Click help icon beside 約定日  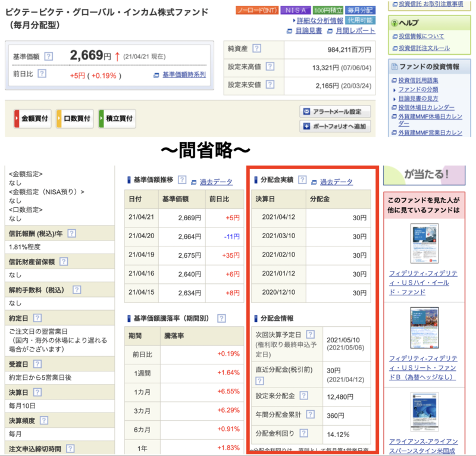tap(37, 318)
